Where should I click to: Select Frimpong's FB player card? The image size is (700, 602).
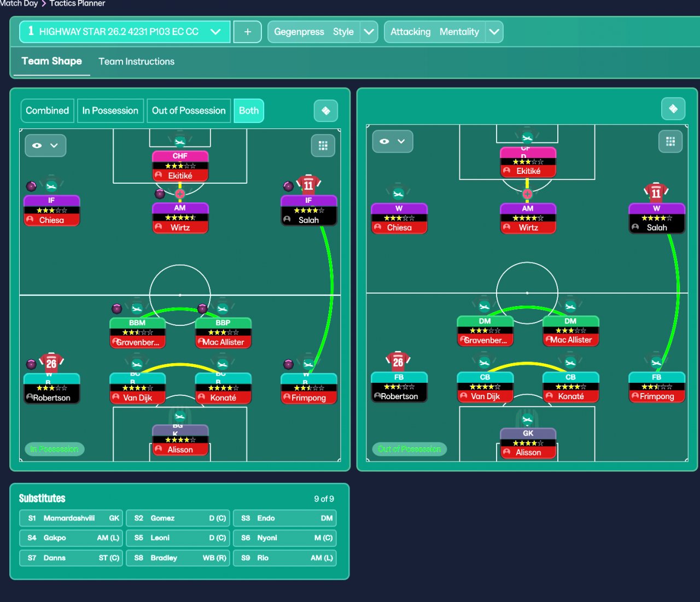click(x=656, y=387)
